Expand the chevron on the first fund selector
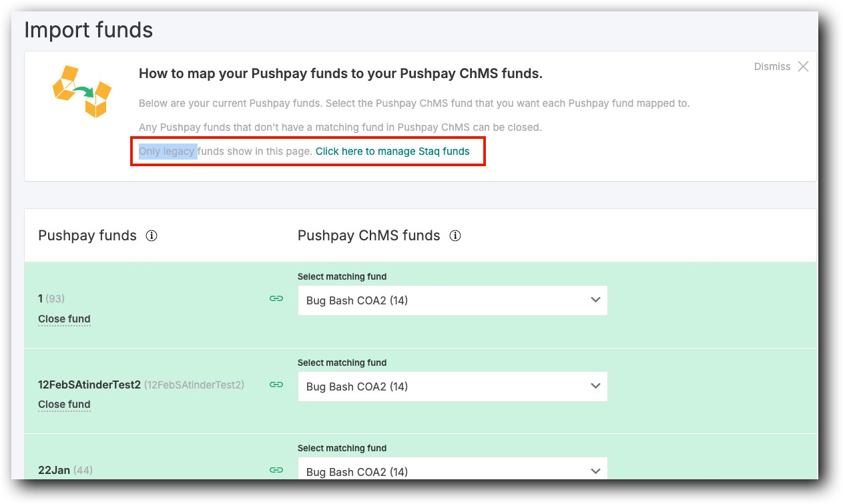Viewport: 843px width, 504px height. (x=595, y=300)
